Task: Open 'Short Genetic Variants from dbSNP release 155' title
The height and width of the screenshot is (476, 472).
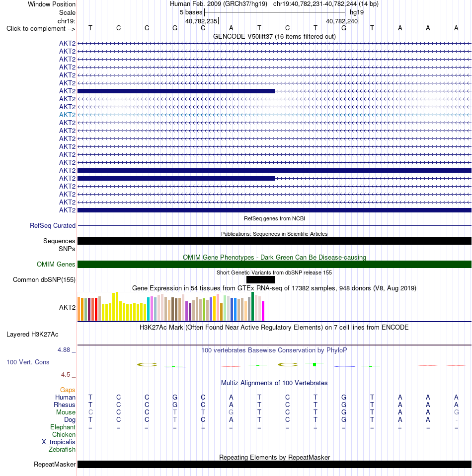Action: tap(274, 272)
